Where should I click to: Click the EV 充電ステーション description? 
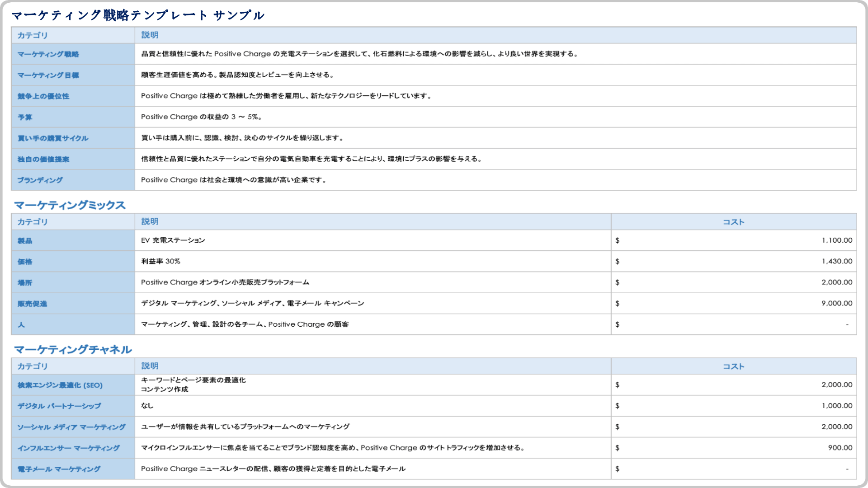[x=173, y=240]
